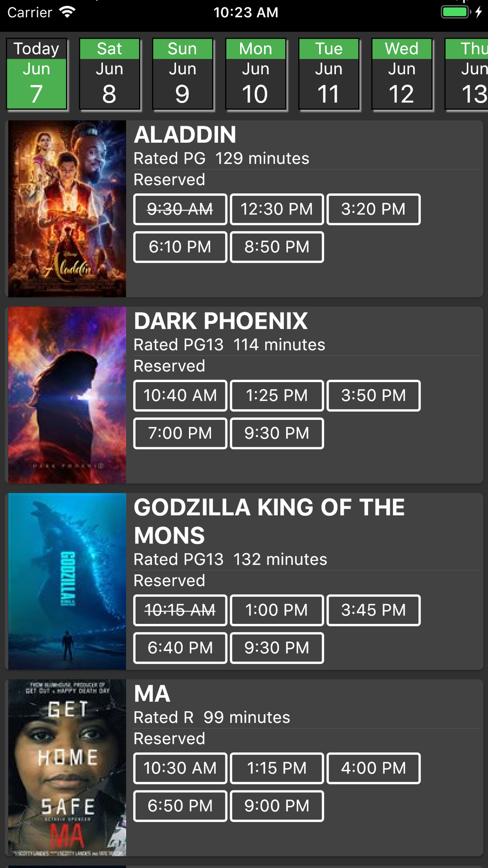Pick the 10:40 AM Dark Phoenix showtime
This screenshot has width=488, height=868.
pos(179,395)
